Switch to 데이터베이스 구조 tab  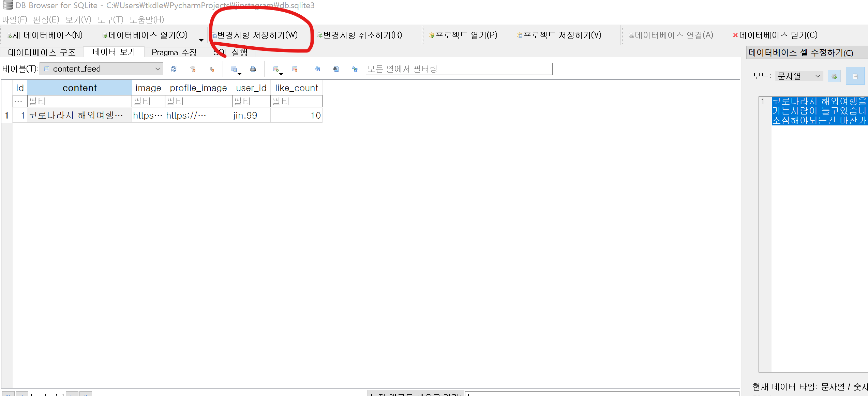click(42, 52)
